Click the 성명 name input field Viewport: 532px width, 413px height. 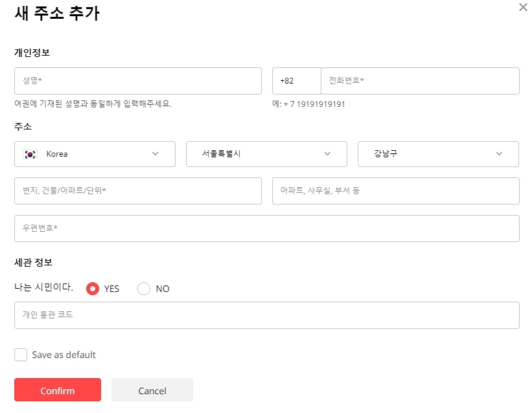138,81
